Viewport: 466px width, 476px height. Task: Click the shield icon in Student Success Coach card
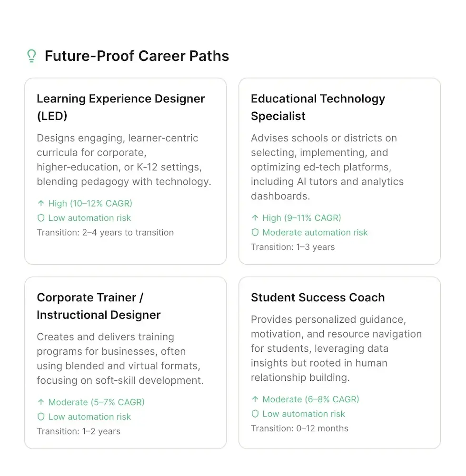[x=255, y=414]
